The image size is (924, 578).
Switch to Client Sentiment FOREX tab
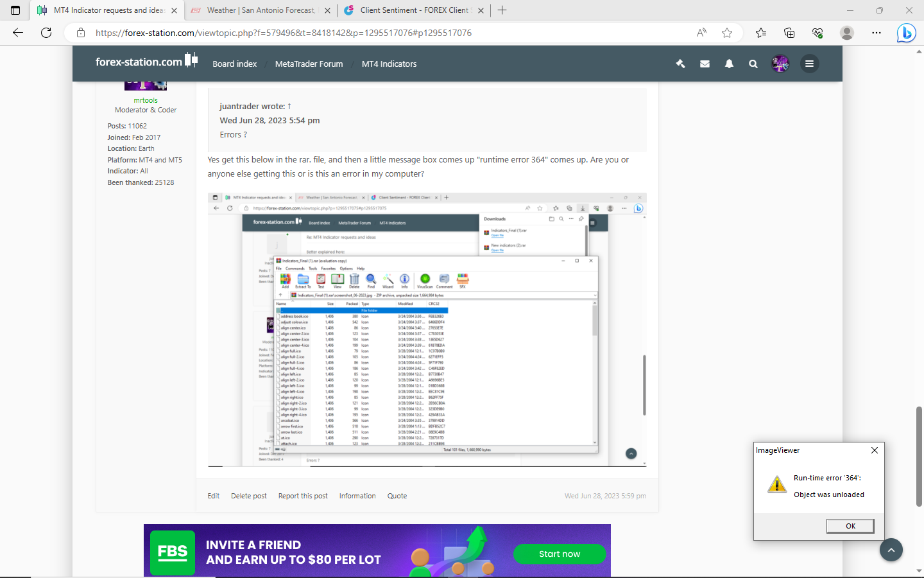[x=415, y=10]
